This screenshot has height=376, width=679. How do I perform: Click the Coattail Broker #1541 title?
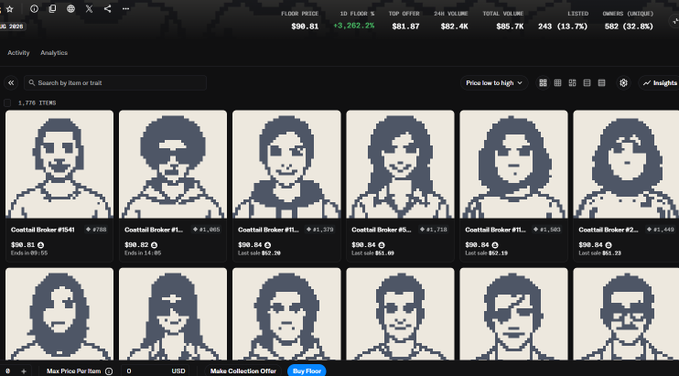point(42,230)
